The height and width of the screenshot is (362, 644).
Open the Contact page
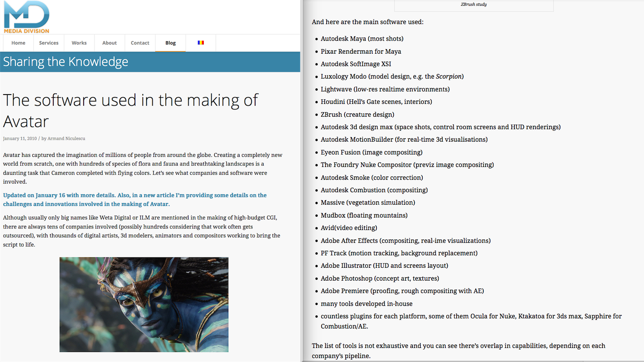(140, 43)
